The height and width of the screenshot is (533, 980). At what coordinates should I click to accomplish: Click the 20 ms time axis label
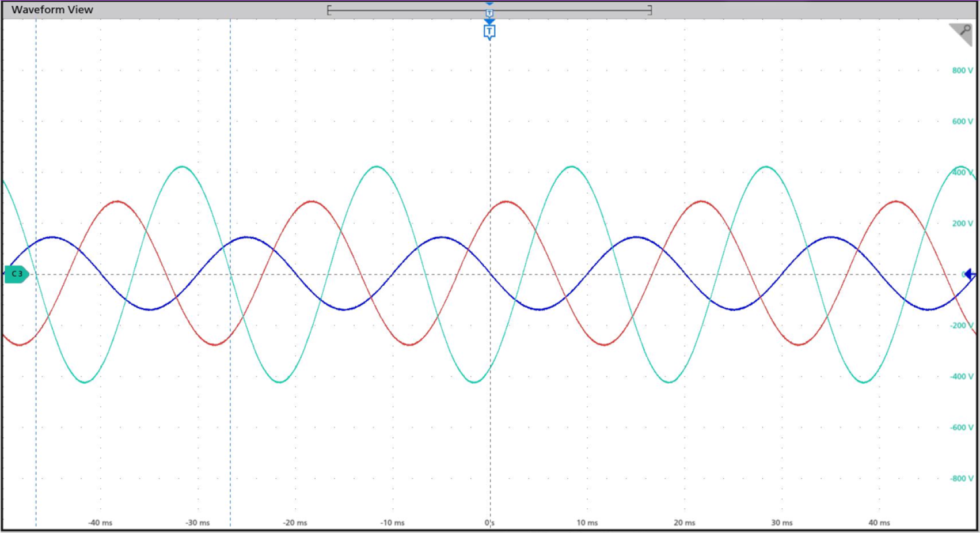click(684, 523)
